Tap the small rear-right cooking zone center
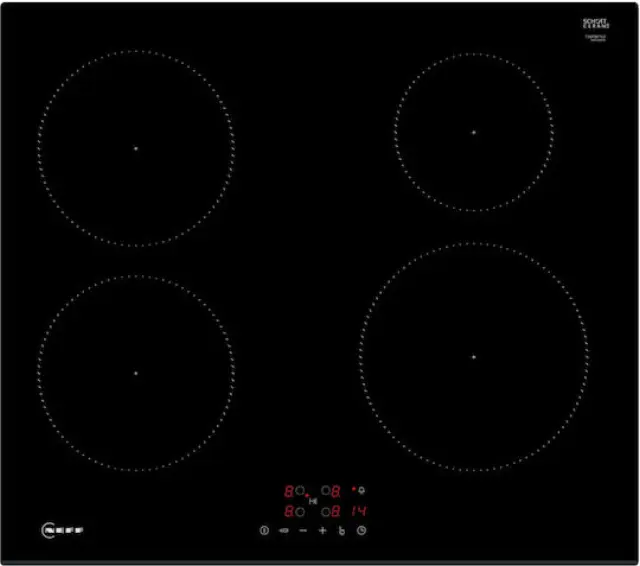This screenshot has height=566, width=640. (474, 132)
